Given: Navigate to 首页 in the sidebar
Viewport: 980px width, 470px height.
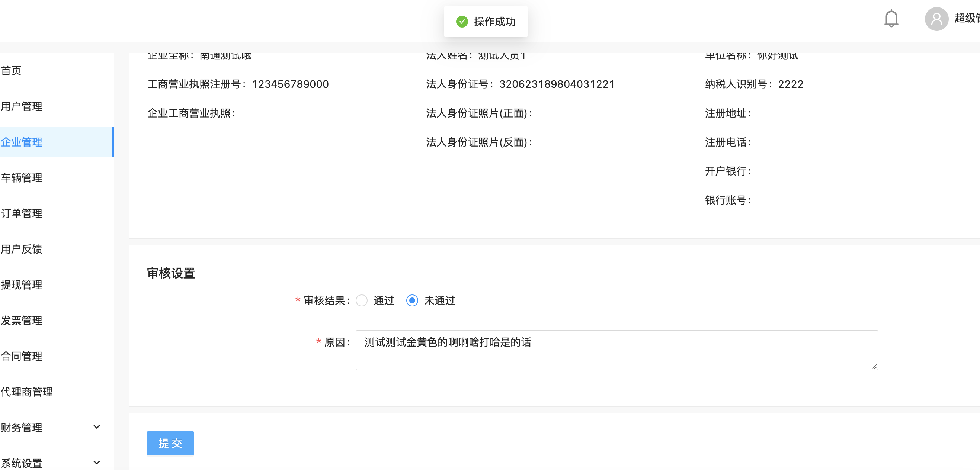Looking at the screenshot, I should (12, 71).
